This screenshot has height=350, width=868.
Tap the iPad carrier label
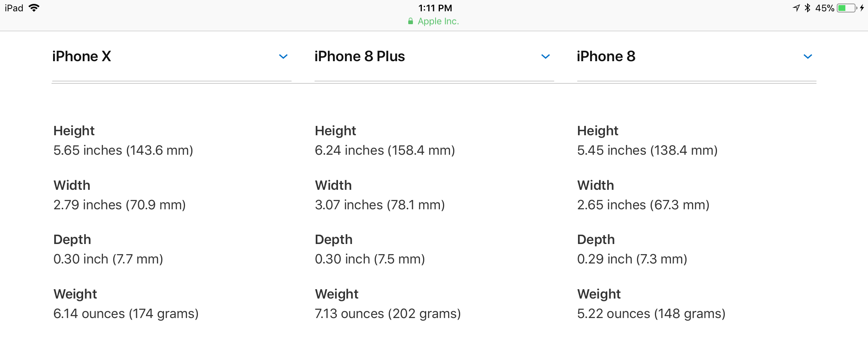[x=14, y=8]
